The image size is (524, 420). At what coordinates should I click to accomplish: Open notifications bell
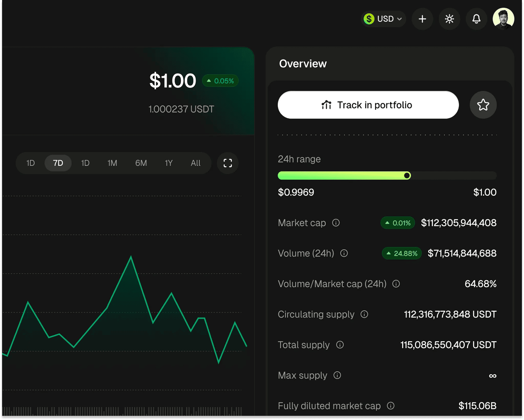[x=476, y=19]
